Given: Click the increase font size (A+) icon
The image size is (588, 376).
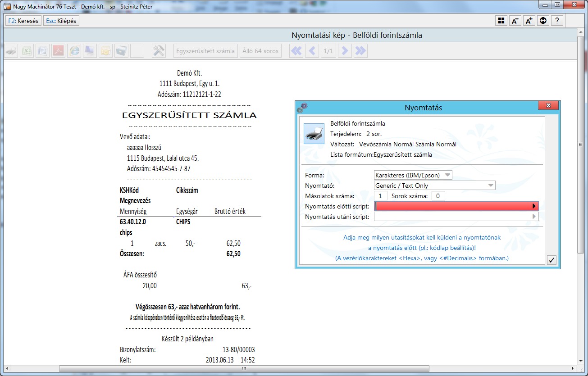Looking at the screenshot, I should pos(529,21).
